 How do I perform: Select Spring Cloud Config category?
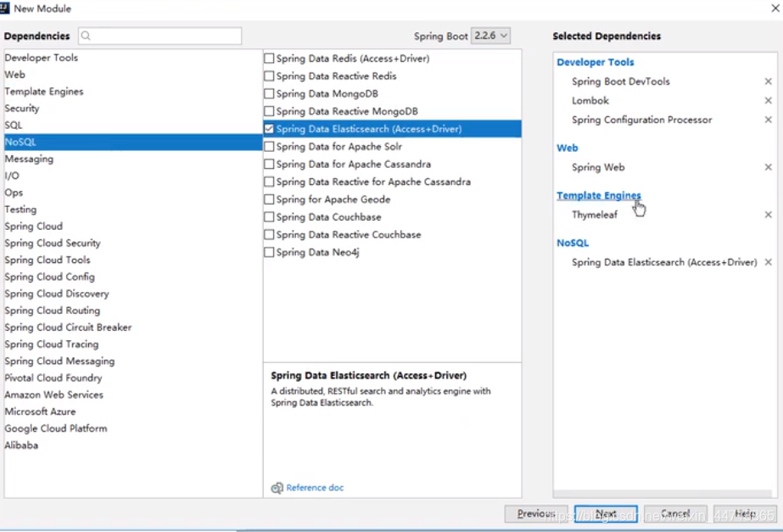tap(133, 277)
